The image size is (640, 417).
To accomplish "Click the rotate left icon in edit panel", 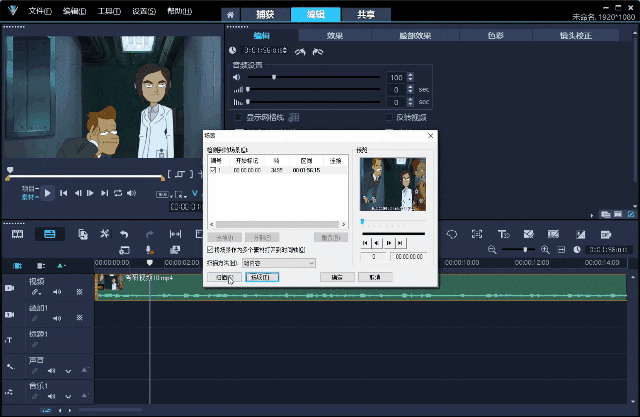I will pyautogui.click(x=300, y=52).
